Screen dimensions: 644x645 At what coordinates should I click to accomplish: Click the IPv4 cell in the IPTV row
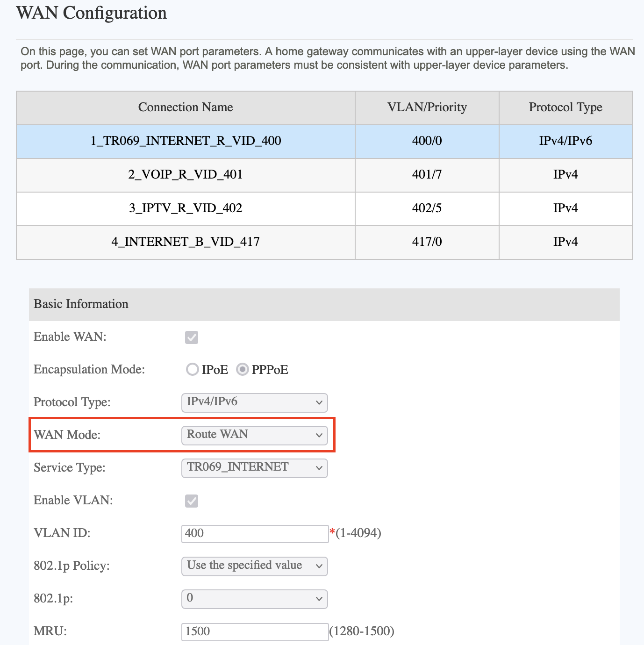[x=565, y=208]
